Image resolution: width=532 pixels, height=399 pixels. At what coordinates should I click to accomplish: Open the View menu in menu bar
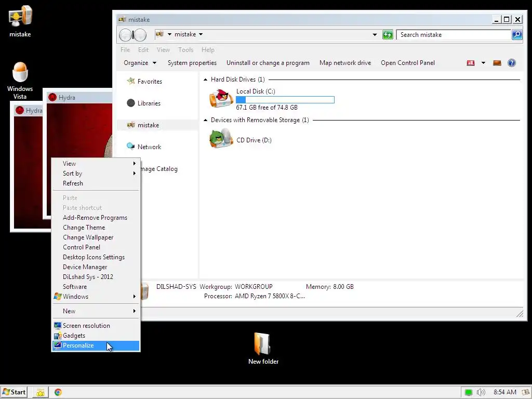(x=163, y=49)
